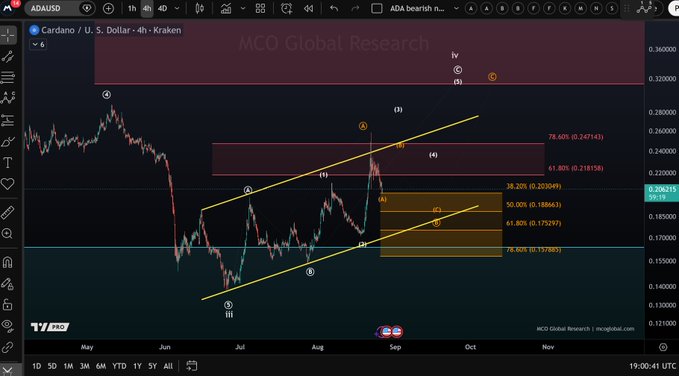
Task: Set the date range to 1Y
Action: (137, 366)
